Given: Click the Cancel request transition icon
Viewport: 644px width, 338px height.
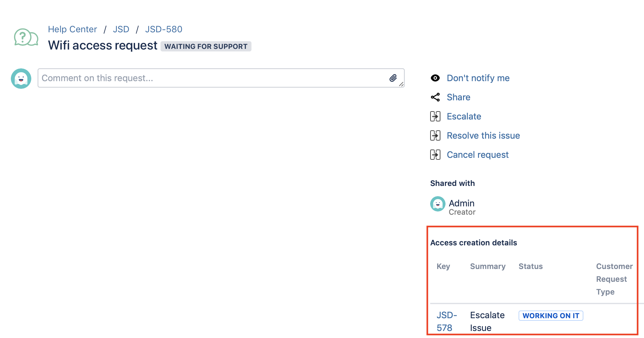Looking at the screenshot, I should [x=435, y=155].
